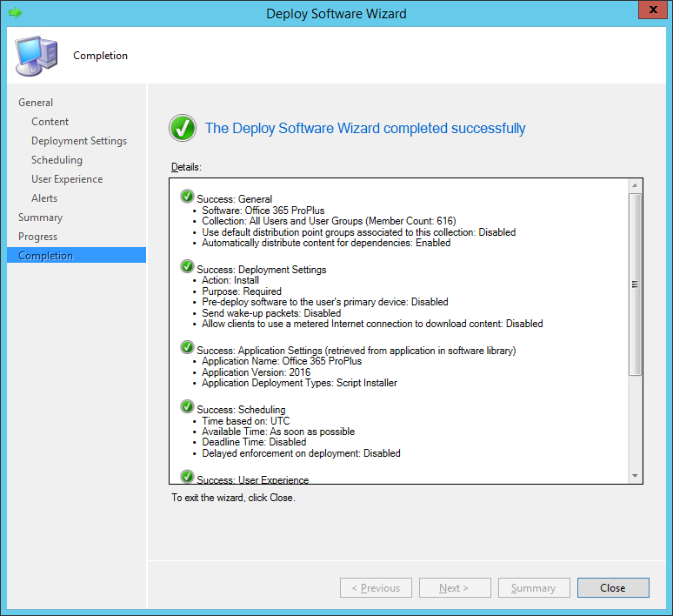The height and width of the screenshot is (616, 673).
Task: Click the Close button to exit wizard
Action: (x=613, y=587)
